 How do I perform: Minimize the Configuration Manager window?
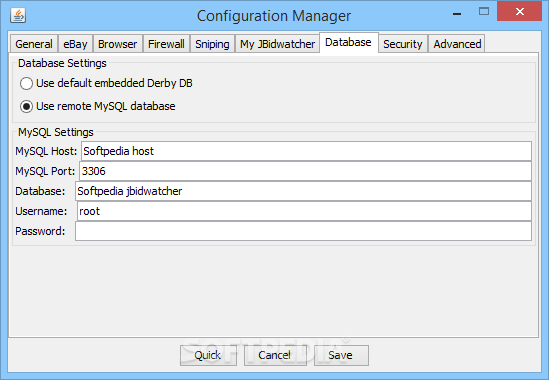click(457, 14)
